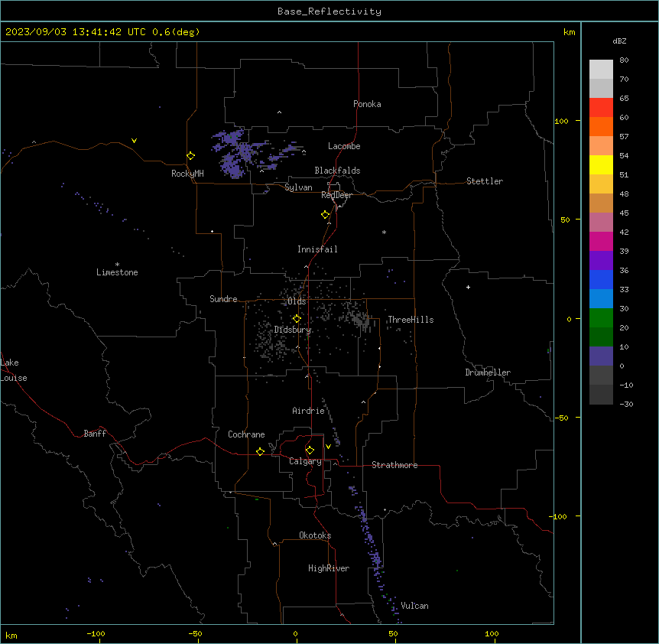Click the ThreeHills town label

(x=411, y=320)
